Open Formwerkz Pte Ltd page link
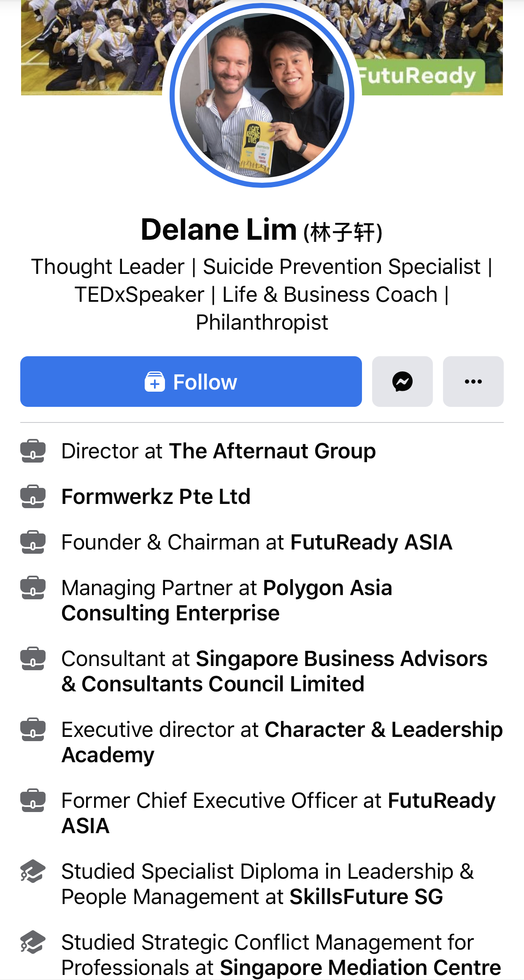 156,496
